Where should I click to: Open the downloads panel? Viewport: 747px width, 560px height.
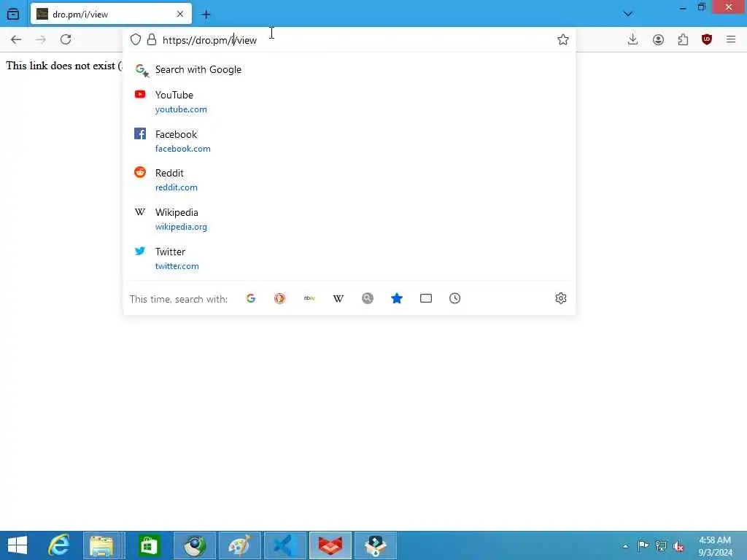click(x=632, y=39)
